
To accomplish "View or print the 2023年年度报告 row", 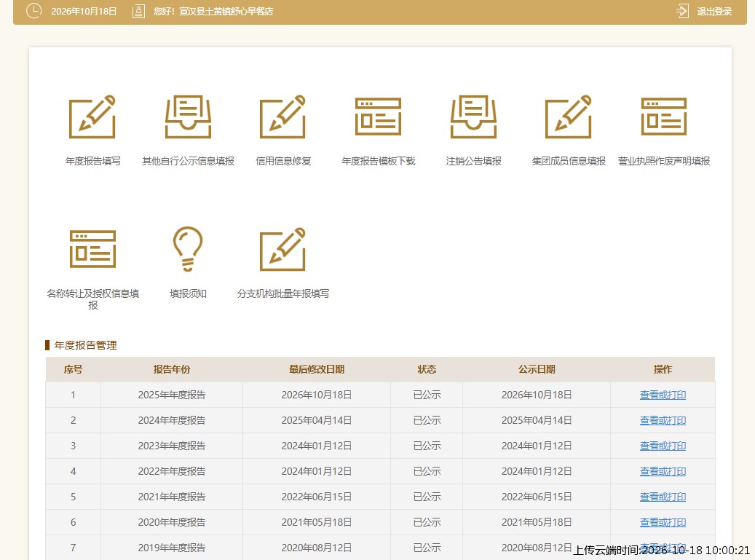I will tap(663, 446).
